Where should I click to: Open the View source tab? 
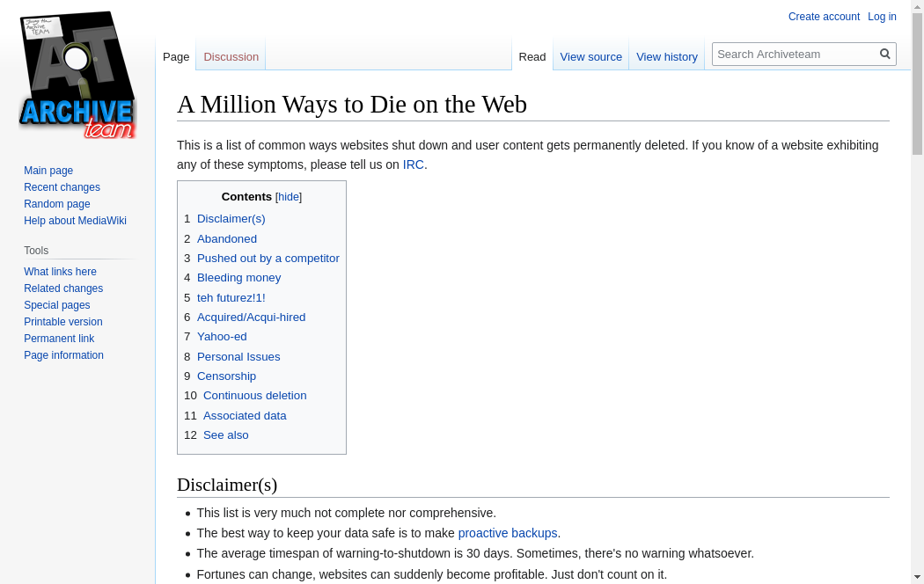click(x=590, y=56)
